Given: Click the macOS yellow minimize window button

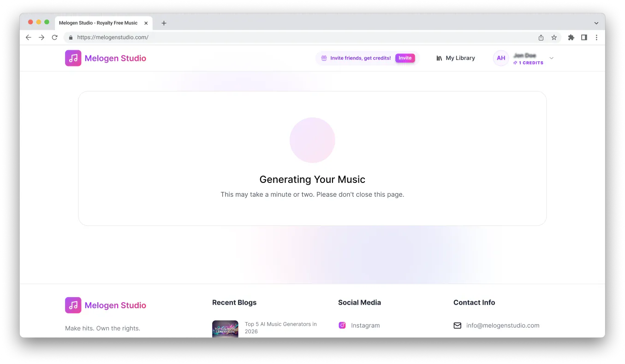Looking at the screenshot, I should (x=39, y=22).
